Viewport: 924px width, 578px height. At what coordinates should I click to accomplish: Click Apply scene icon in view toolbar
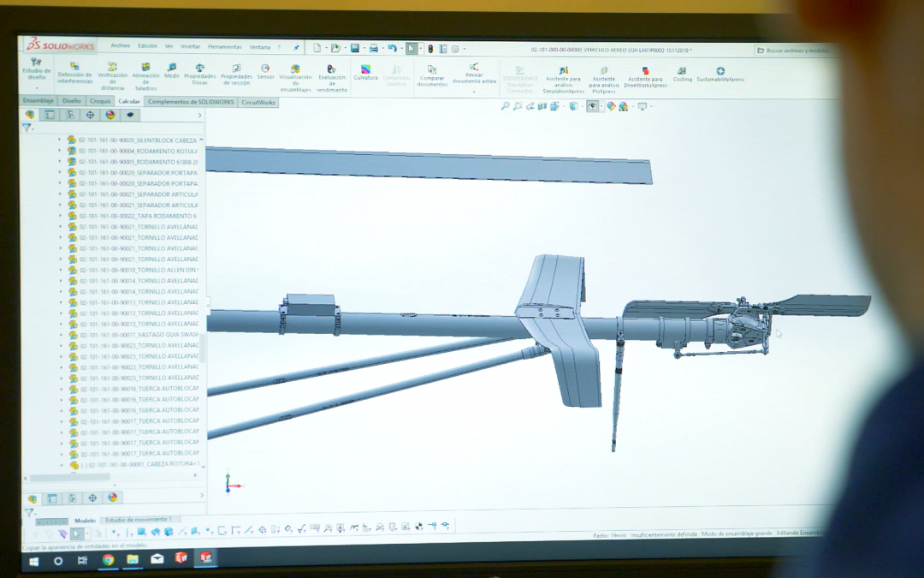pyautogui.click(x=623, y=107)
